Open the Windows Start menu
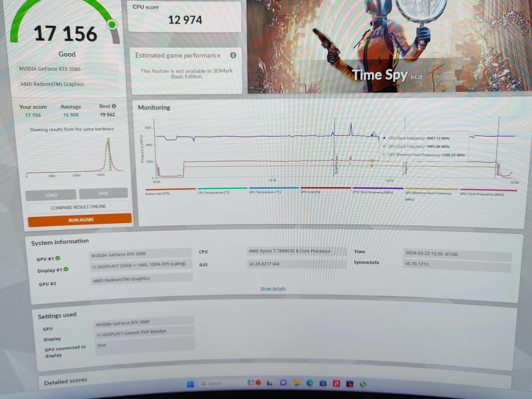Viewport: 532px width, 399px height. (x=190, y=384)
